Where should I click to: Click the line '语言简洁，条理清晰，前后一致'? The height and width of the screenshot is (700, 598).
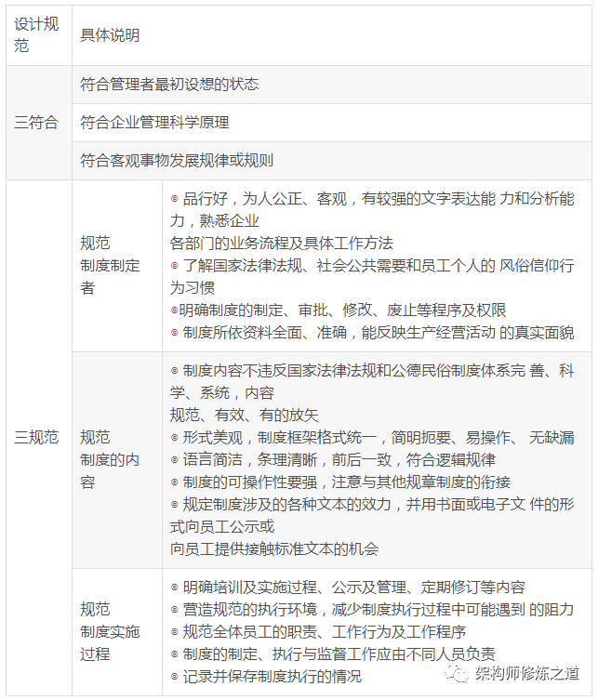(x=333, y=460)
